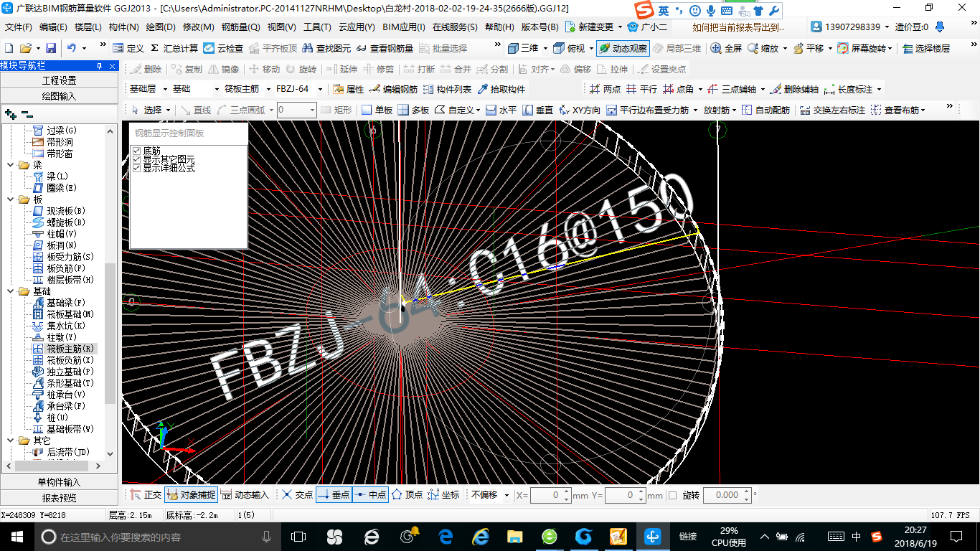Viewport: 980px width, 551px height.
Task: Click Windows Start button
Action: (x=16, y=536)
